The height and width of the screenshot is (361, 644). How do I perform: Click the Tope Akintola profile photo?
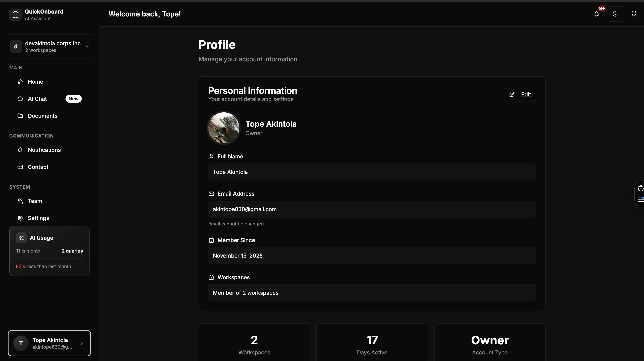tap(224, 128)
